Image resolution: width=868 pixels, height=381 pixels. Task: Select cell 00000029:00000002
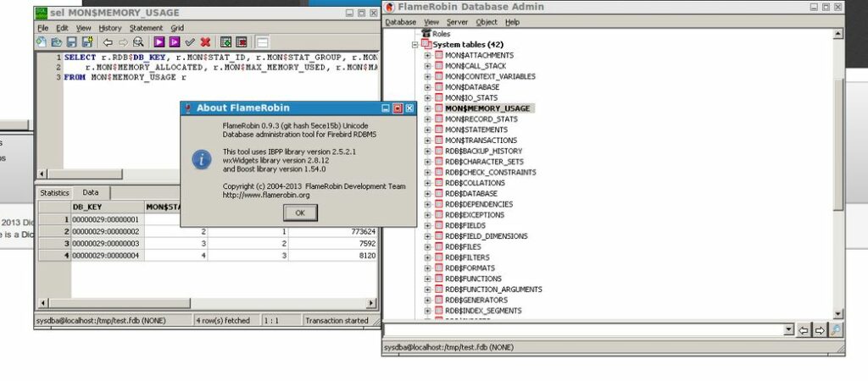coord(108,232)
